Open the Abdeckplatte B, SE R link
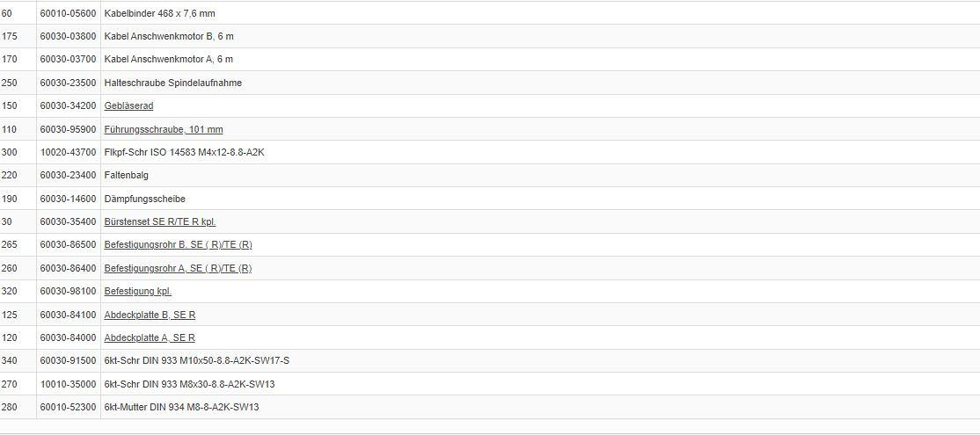Image resolution: width=980 pixels, height=435 pixels. click(x=150, y=315)
